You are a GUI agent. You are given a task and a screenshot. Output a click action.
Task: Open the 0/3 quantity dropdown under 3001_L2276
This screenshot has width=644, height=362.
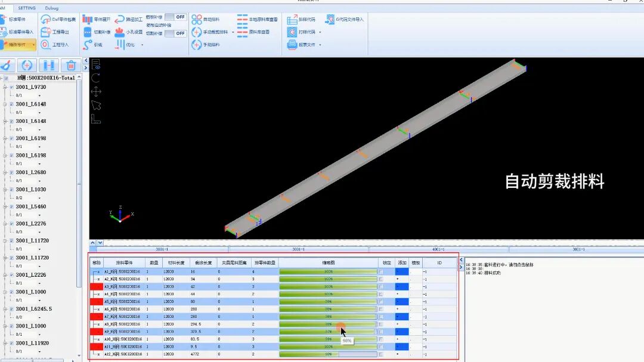[x=39, y=232]
